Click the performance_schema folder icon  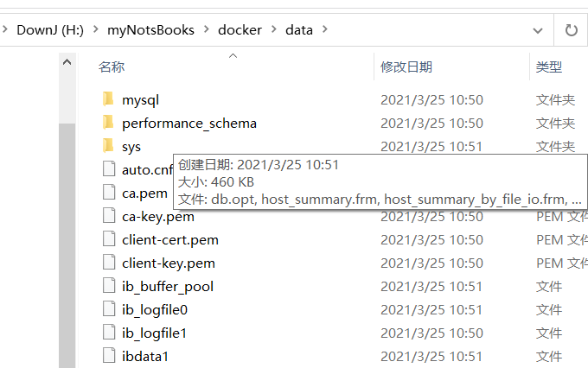tap(108, 123)
